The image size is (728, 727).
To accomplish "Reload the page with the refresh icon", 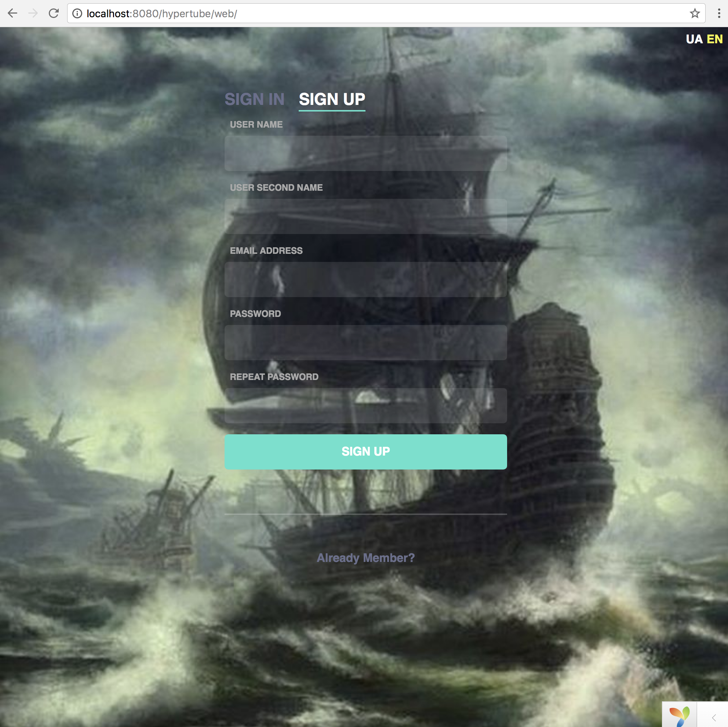I will point(54,14).
